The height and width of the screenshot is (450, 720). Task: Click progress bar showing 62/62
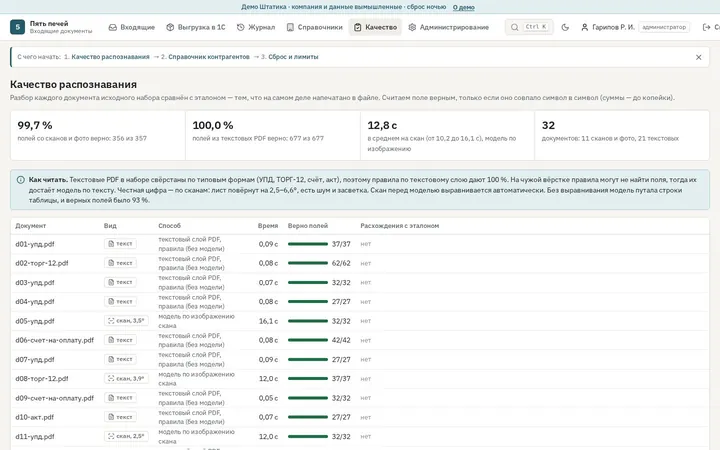pos(308,264)
